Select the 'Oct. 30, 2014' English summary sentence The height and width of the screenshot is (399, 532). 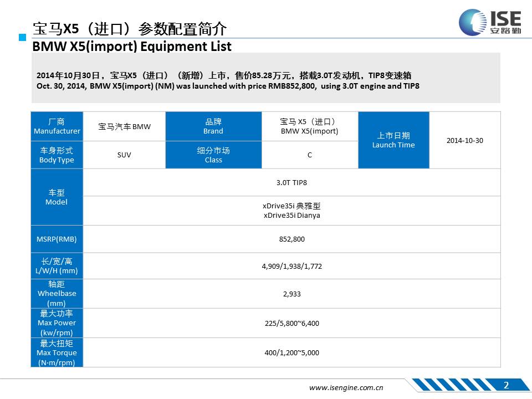(228, 86)
